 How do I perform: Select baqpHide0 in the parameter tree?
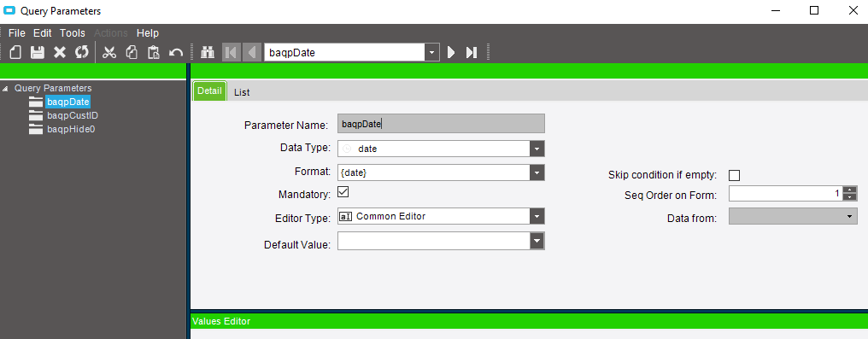pos(71,130)
